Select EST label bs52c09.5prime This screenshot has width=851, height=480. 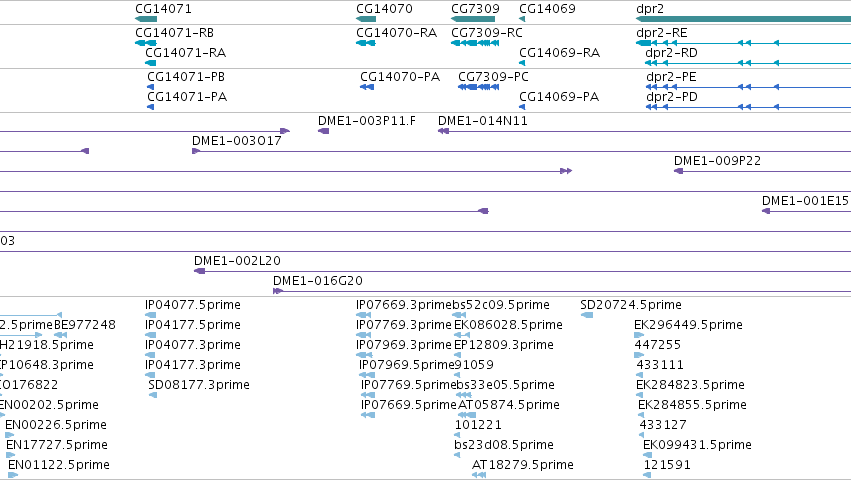coord(501,305)
